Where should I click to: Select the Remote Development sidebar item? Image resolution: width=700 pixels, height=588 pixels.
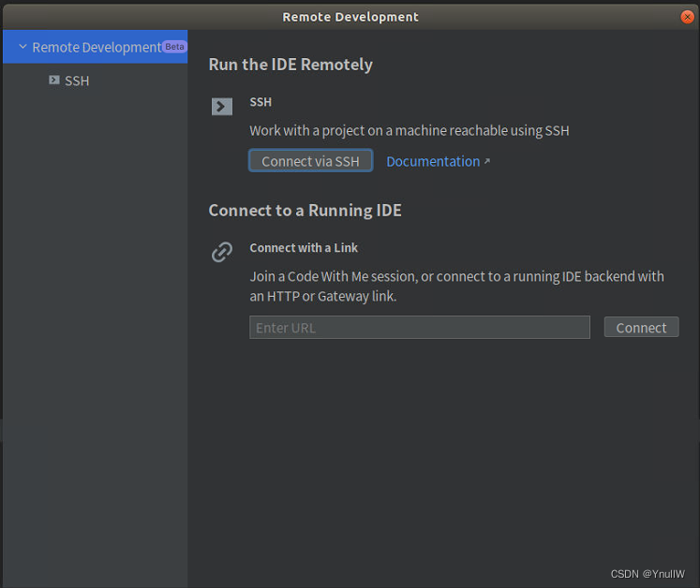pos(95,47)
